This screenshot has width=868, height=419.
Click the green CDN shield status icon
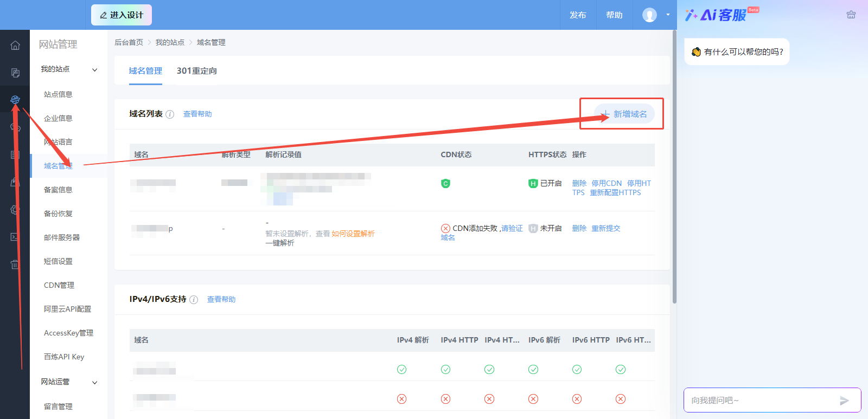[445, 184]
